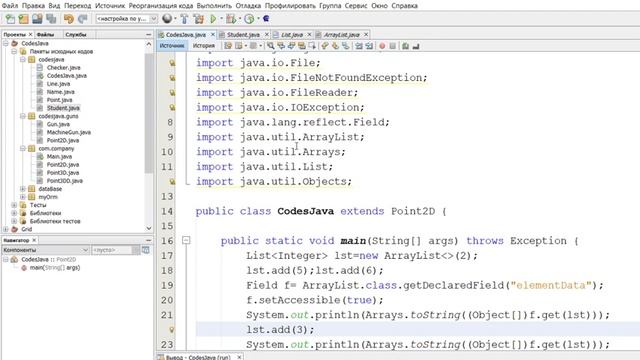The width and height of the screenshot is (640, 360).
Task: Switch to the Службы panel tab
Action: pos(76,35)
